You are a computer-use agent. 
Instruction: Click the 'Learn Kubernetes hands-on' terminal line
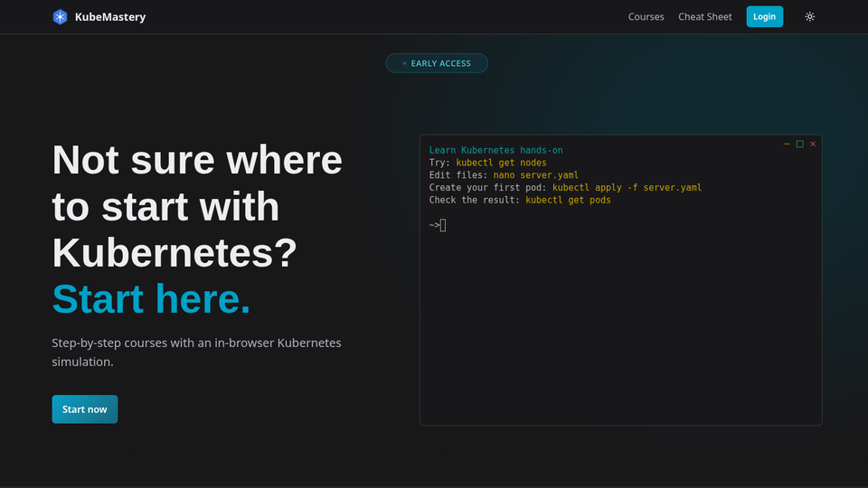[x=495, y=150]
